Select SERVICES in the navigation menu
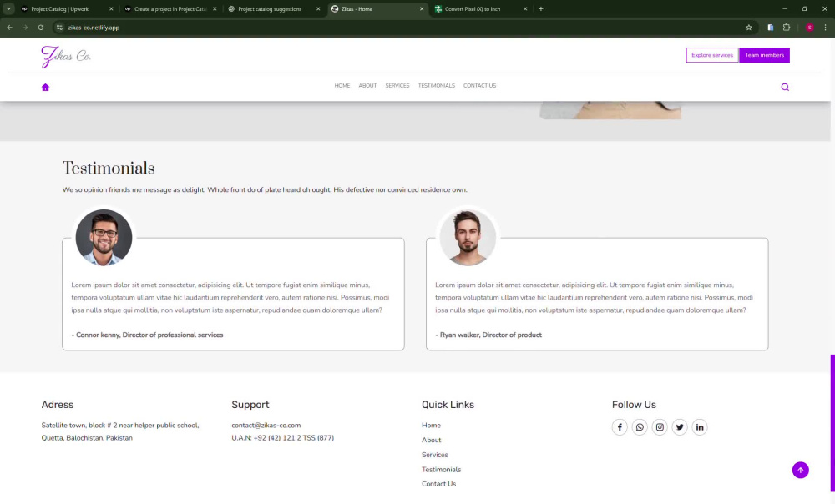 click(397, 86)
